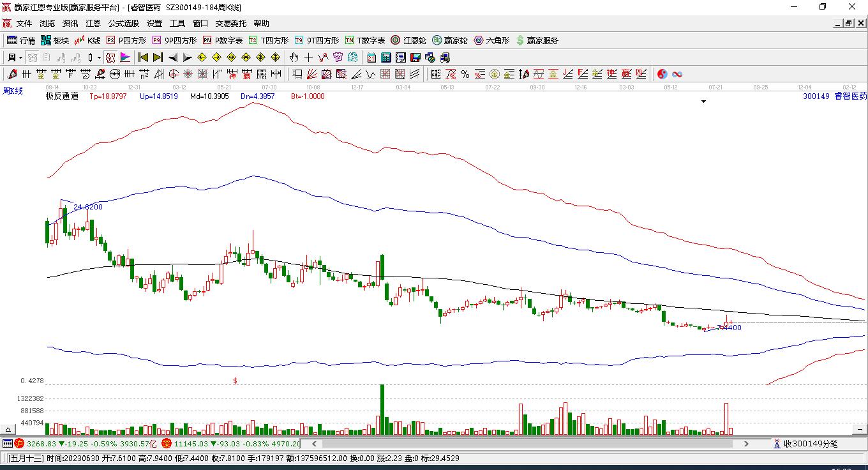868x470 pixels.
Task: Open the 公式选股 menu
Action: 123,24
